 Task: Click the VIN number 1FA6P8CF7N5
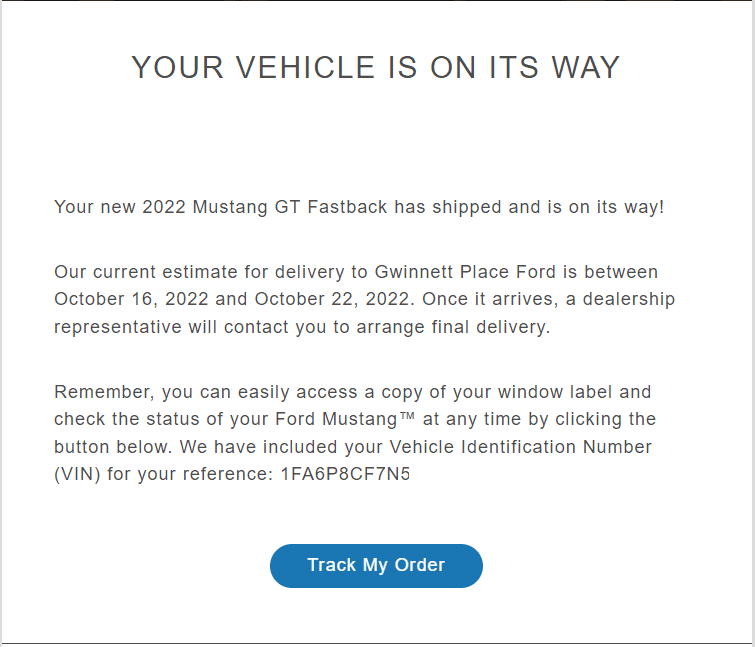click(345, 474)
